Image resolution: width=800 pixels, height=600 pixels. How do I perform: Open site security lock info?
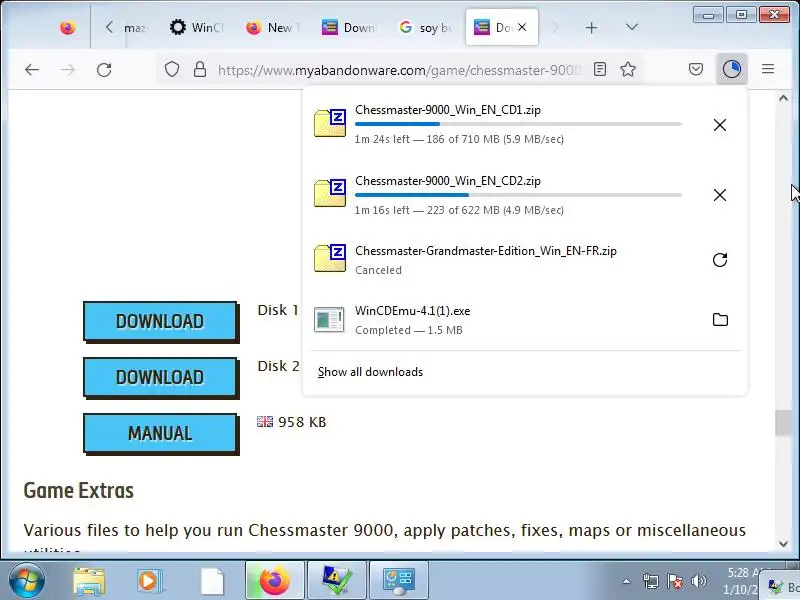(x=200, y=69)
